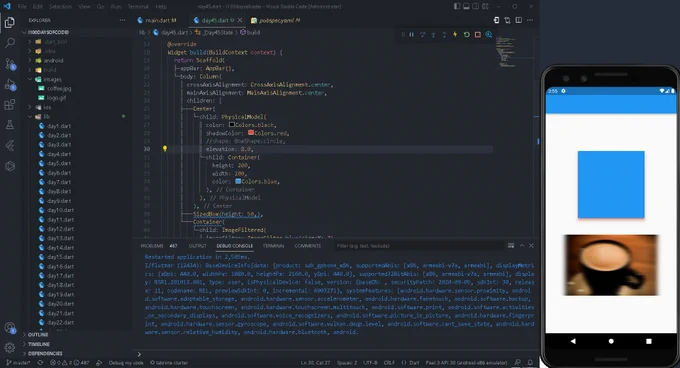Click Step Into in debug toolbar
Image resolution: width=680 pixels, height=368 pixels.
click(433, 35)
